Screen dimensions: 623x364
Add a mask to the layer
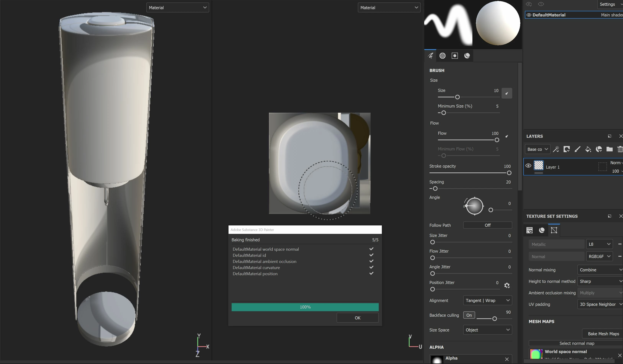pos(566,149)
